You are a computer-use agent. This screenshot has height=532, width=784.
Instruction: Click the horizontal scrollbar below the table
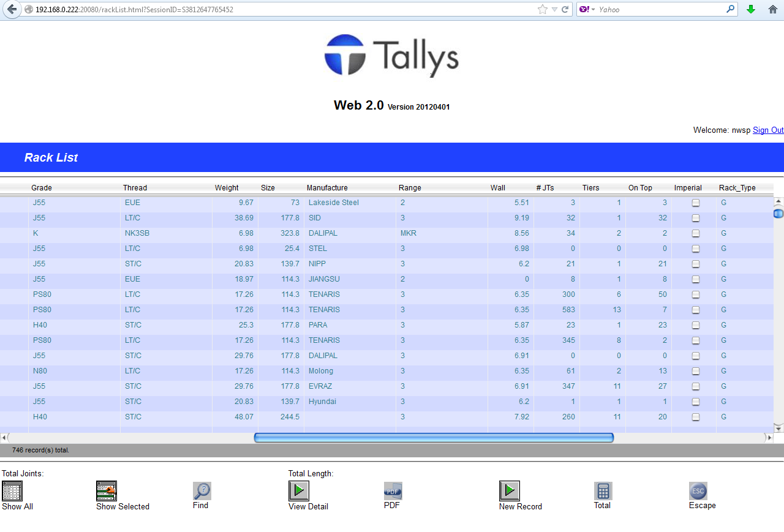point(435,437)
